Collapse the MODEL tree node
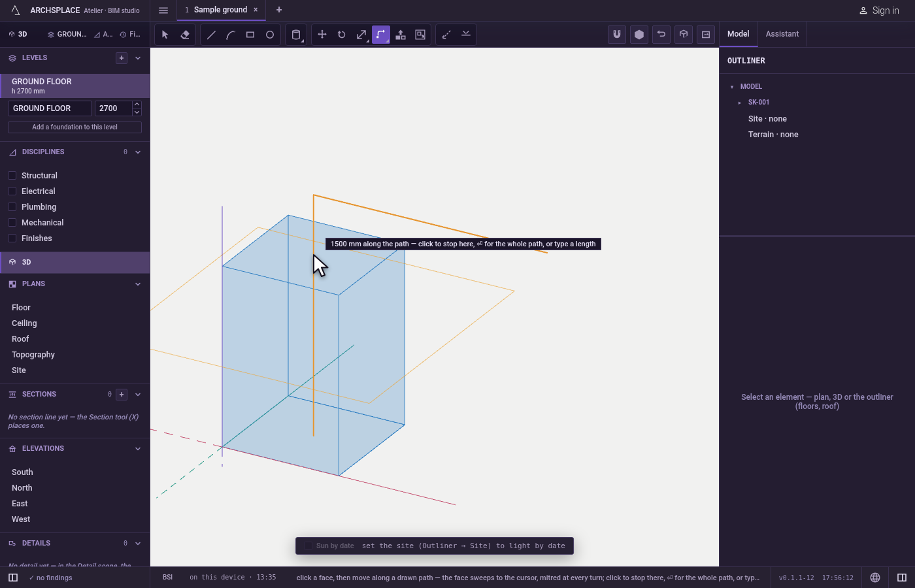The height and width of the screenshot is (588, 915). click(x=732, y=87)
